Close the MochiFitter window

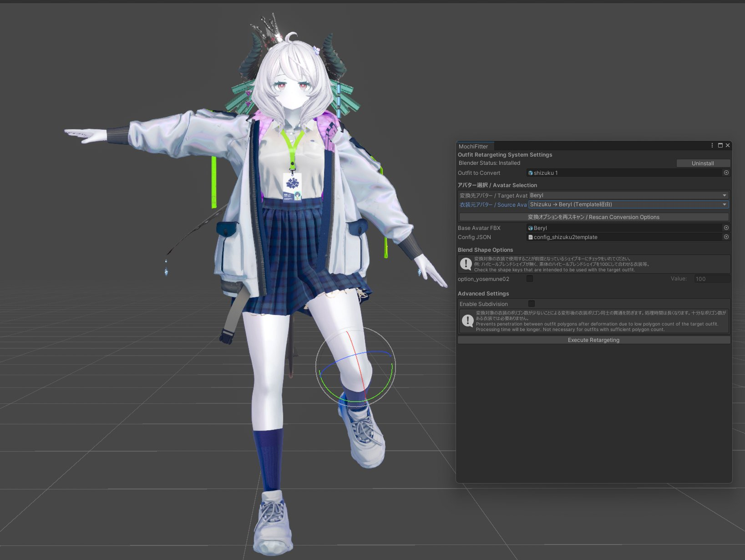pos(728,145)
